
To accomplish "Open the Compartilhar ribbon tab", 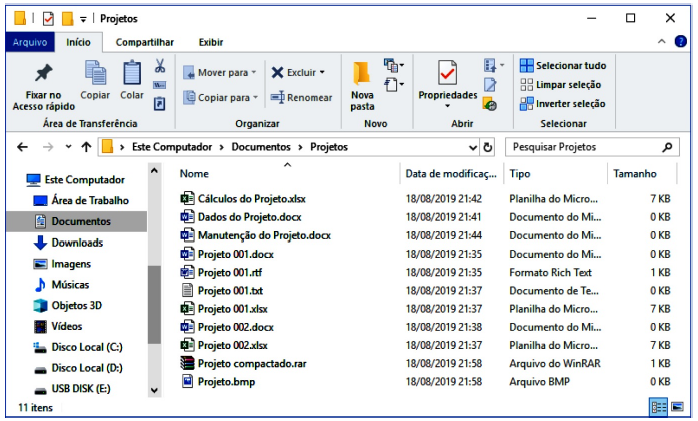I will click(x=144, y=42).
